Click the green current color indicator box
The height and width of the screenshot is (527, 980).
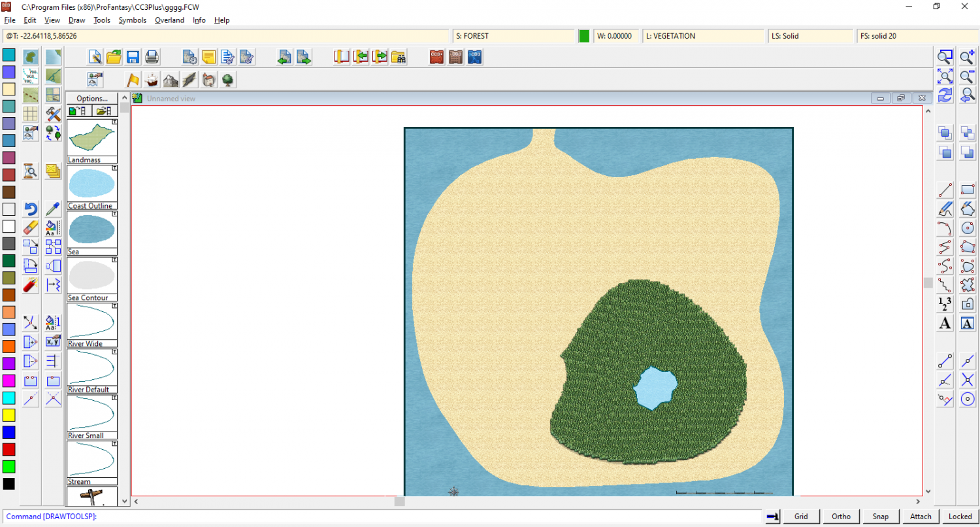click(584, 36)
